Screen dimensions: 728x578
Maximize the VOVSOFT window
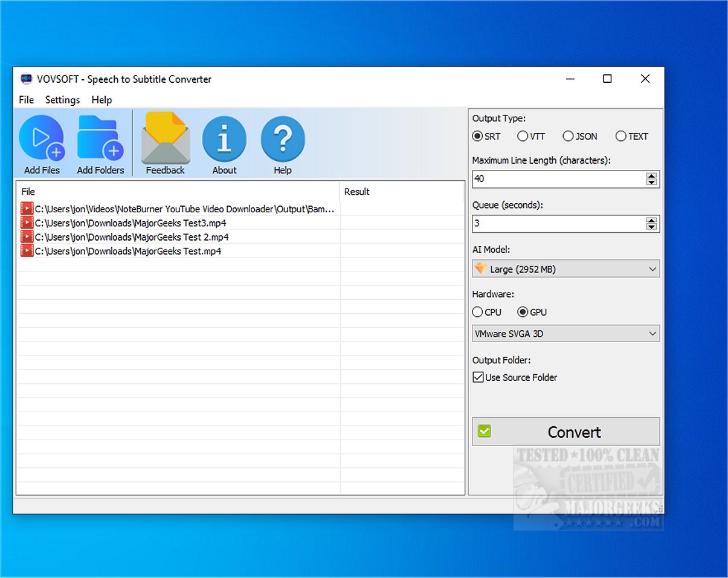tap(607, 79)
